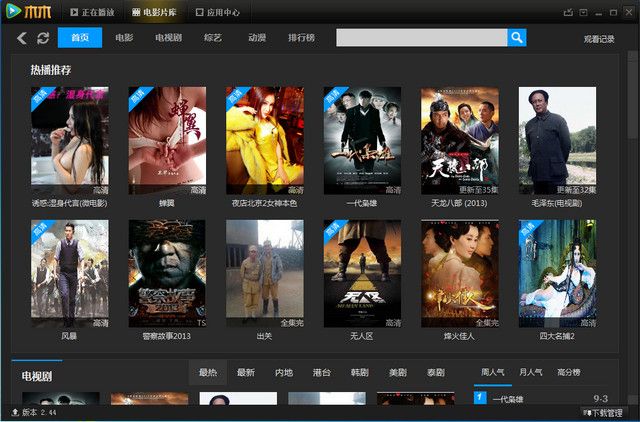This screenshot has height=422, width=640.
Task: Select the 美剧 filter tab
Action: point(398,372)
